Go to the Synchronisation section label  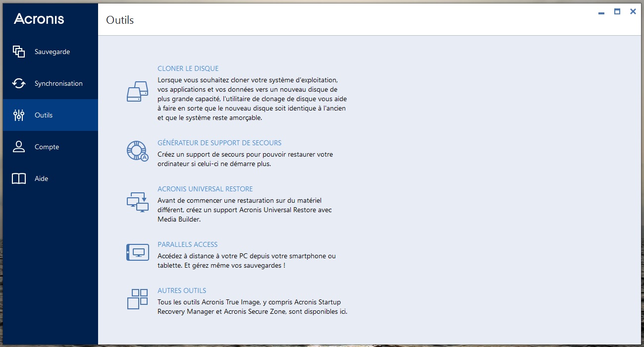coord(58,83)
